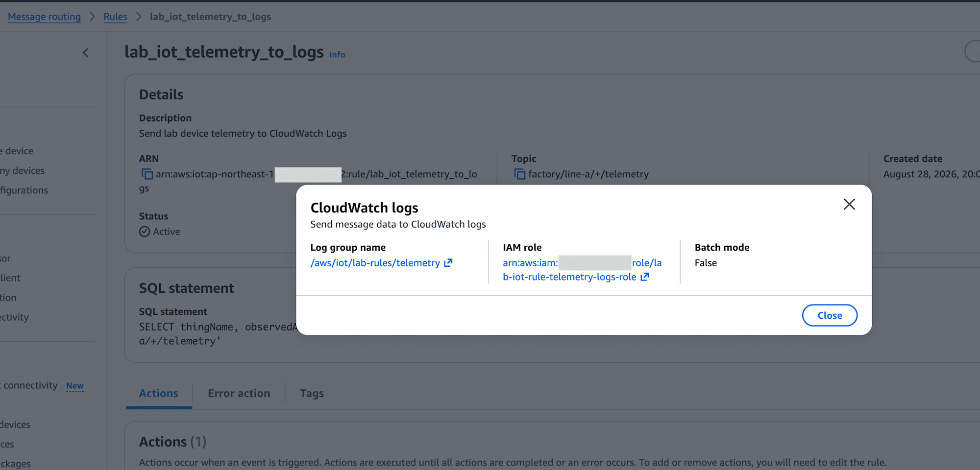Click the Active status check icon
The width and height of the screenshot is (980, 470).
point(145,232)
